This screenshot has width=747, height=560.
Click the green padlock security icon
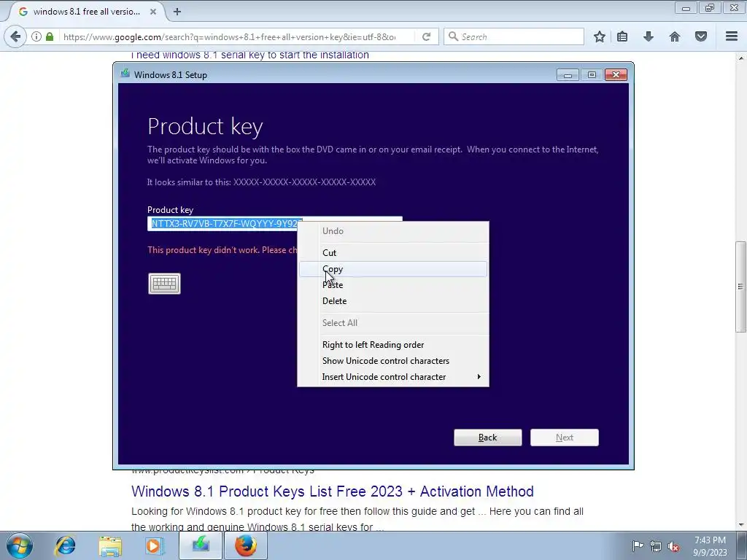point(50,36)
